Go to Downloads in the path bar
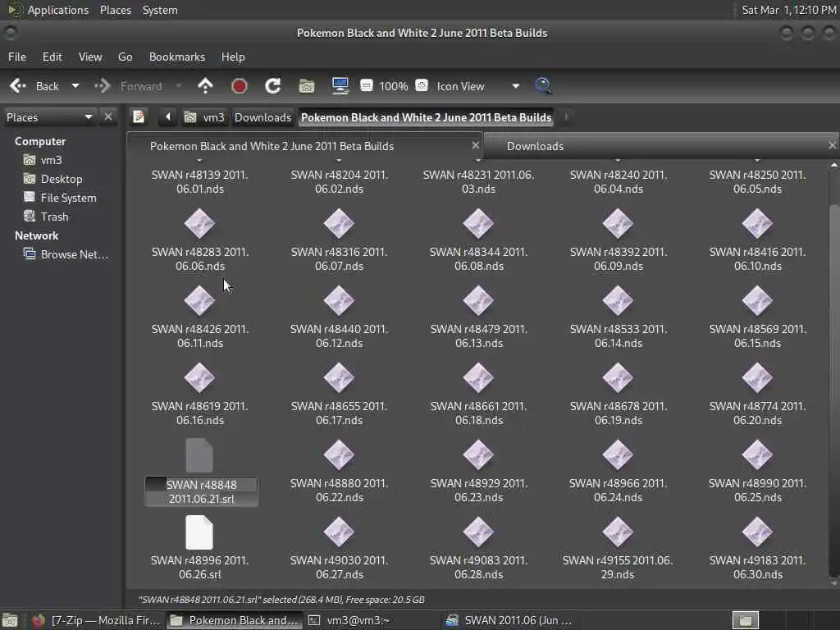This screenshot has width=840, height=630. 263,117
